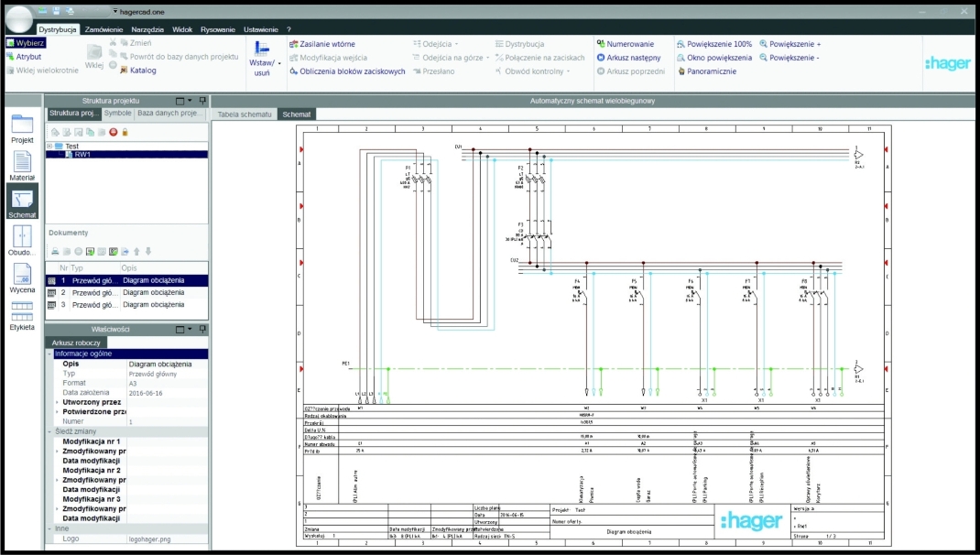Open the Narzędzia ribbon tab
The image size is (980, 555).
click(x=147, y=29)
